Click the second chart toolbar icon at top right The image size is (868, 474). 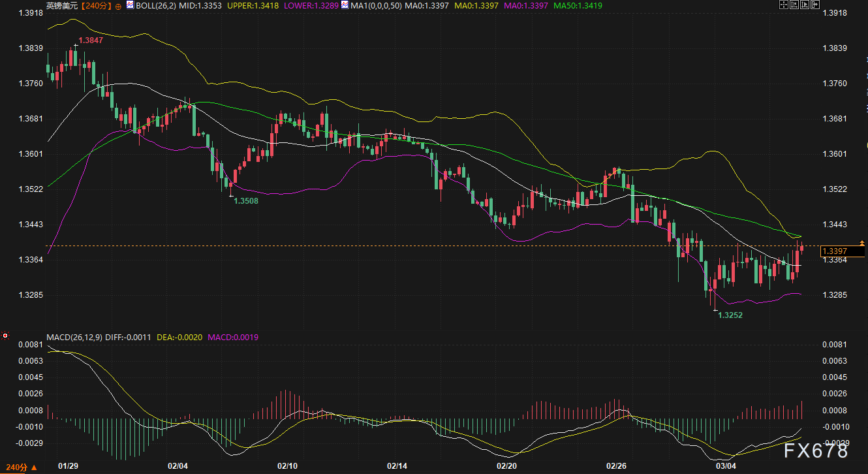(794, 5)
